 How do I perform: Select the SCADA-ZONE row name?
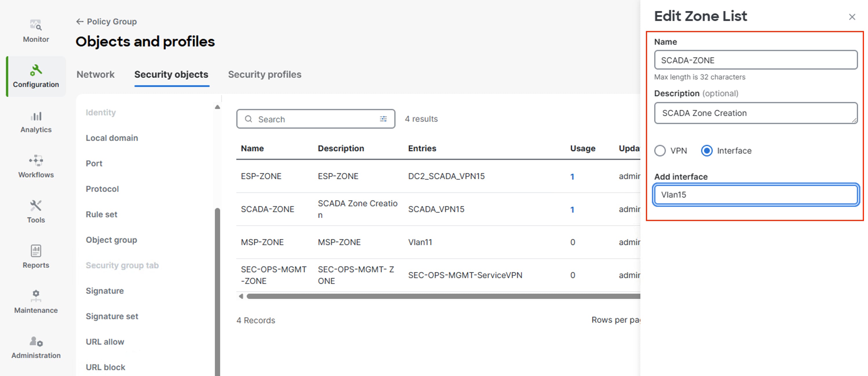click(x=267, y=209)
